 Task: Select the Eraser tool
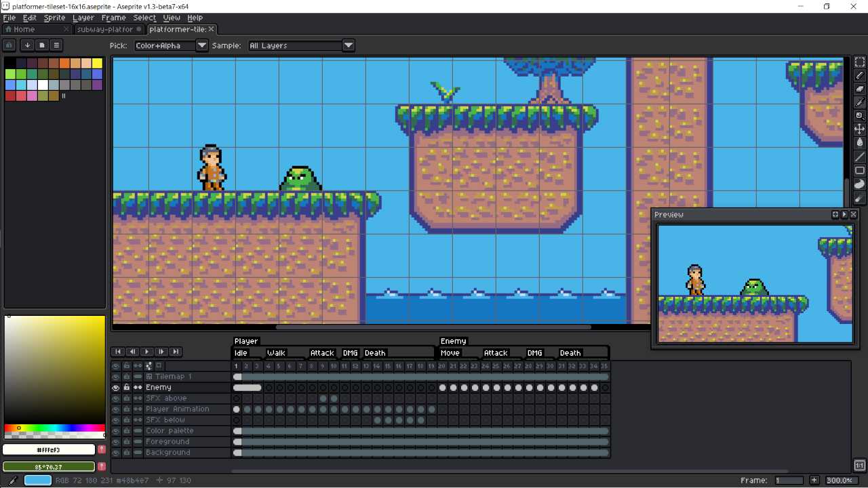click(x=860, y=89)
